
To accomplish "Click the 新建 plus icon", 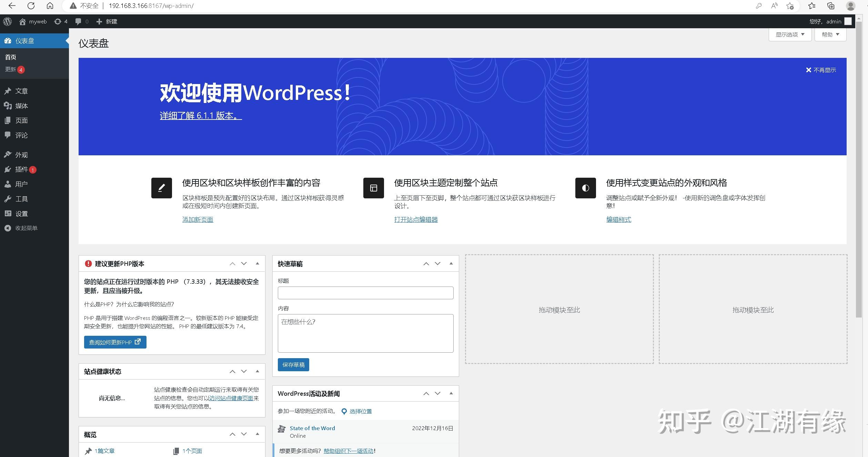I will click(x=100, y=21).
